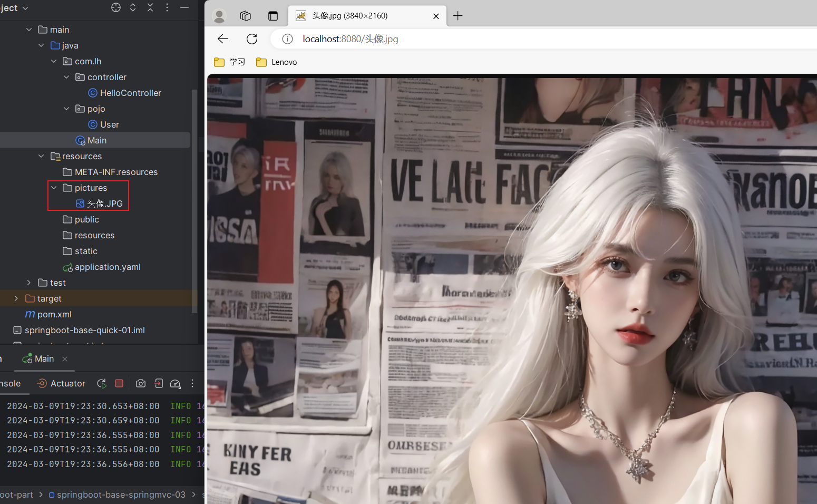Collapse the main folder chevron
817x504 pixels.
29,30
